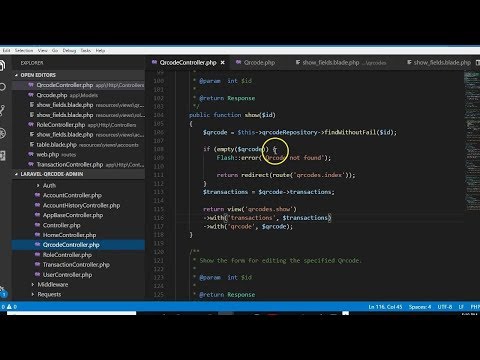Close the QrcodeController.php editor tab
Viewport: 480px width, 360px height.
[x=222, y=63]
